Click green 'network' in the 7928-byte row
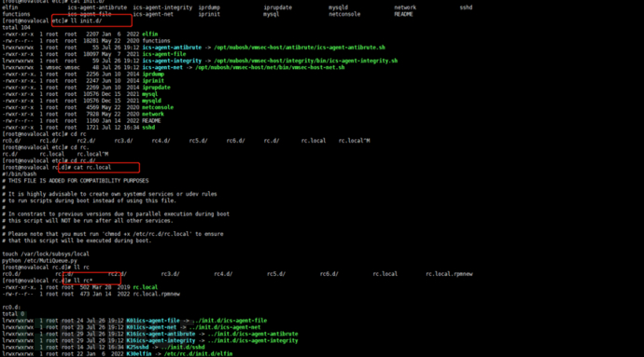This screenshot has width=644, height=357. pos(153,114)
